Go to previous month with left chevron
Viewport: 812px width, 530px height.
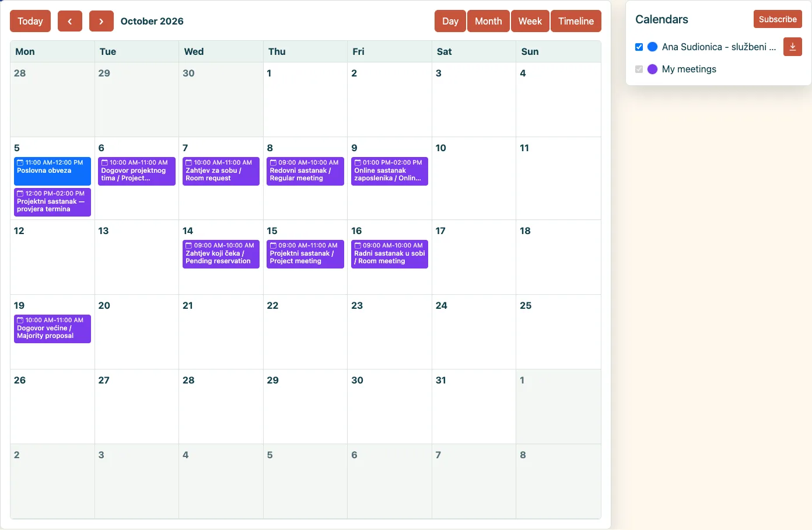click(x=70, y=21)
